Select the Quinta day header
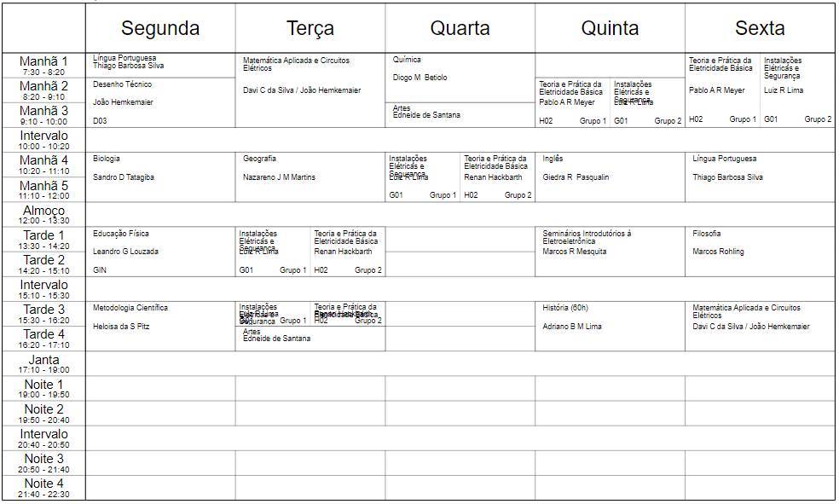Image resolution: width=839 pixels, height=504 pixels. pos(610,28)
